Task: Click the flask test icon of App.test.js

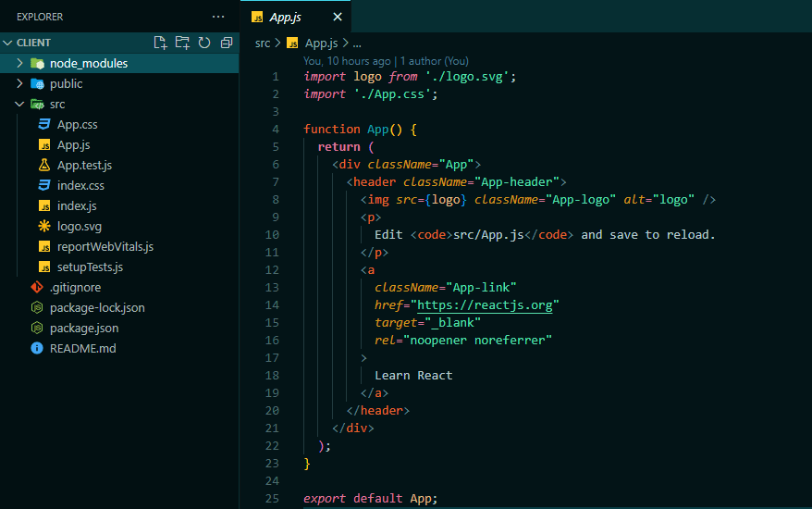Action: 44,165
